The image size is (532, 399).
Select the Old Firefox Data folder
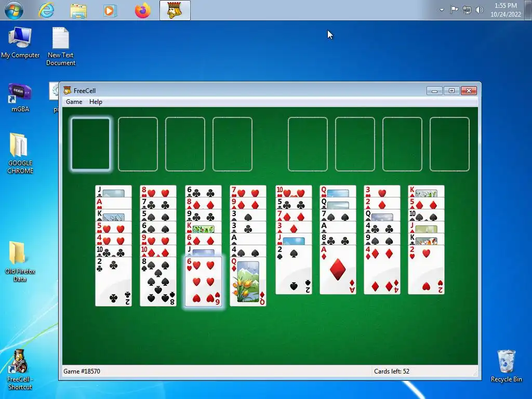point(20,261)
